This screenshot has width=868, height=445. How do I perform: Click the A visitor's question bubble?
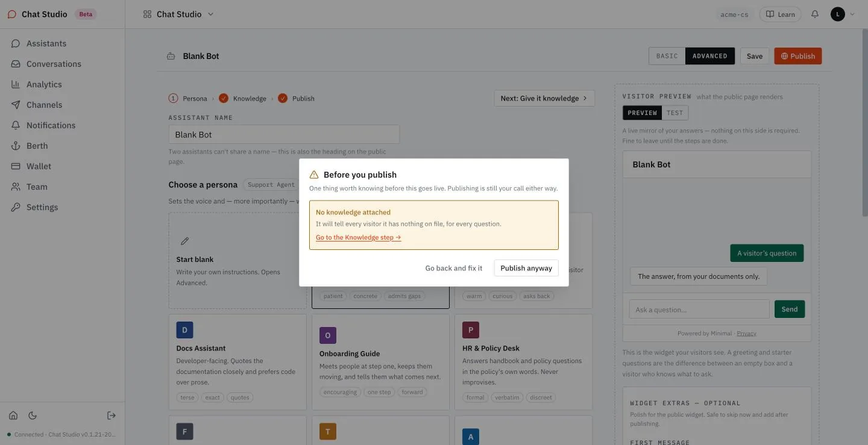(767, 253)
